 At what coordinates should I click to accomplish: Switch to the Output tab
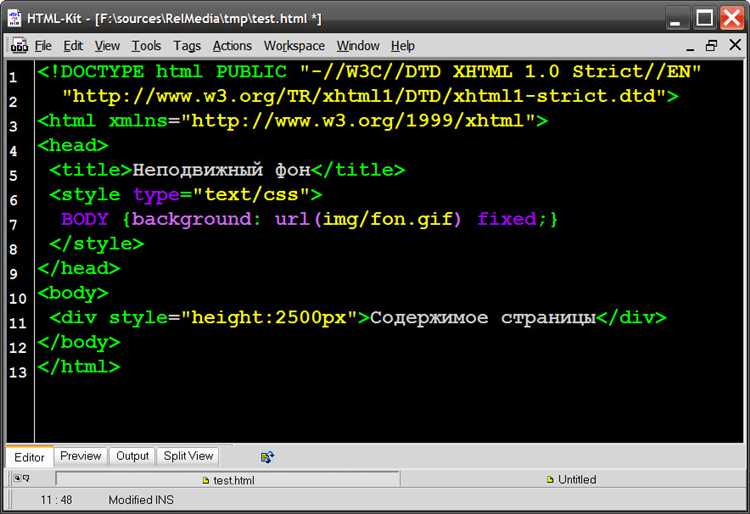click(x=132, y=456)
